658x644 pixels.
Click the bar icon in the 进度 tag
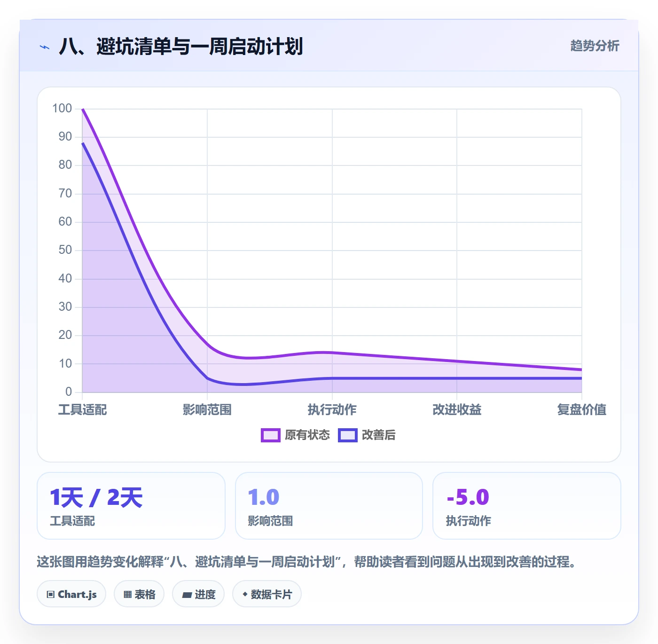pos(187,595)
